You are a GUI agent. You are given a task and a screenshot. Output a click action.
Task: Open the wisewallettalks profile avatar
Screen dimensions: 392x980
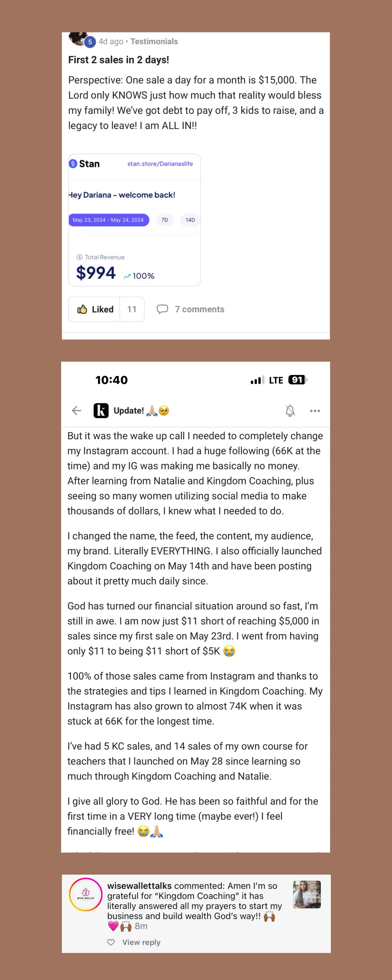tap(86, 894)
